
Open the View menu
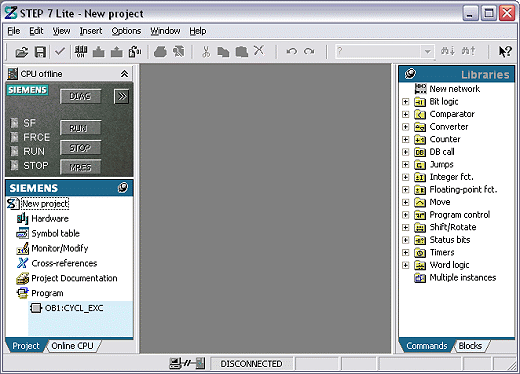tap(61, 31)
